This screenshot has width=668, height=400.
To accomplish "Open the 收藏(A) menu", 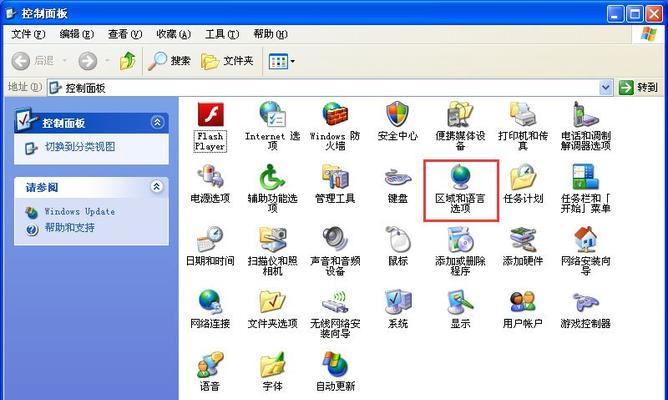I will (173, 34).
